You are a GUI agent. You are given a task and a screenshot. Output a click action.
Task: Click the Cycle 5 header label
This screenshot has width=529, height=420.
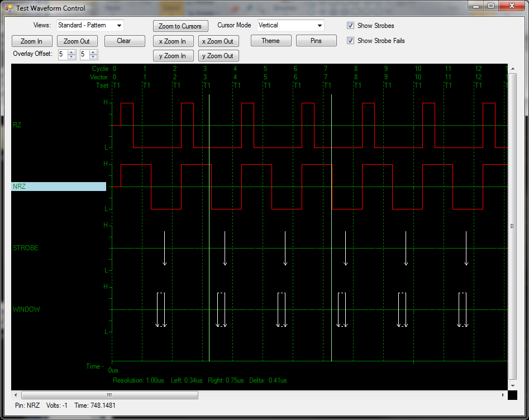pyautogui.click(x=265, y=69)
